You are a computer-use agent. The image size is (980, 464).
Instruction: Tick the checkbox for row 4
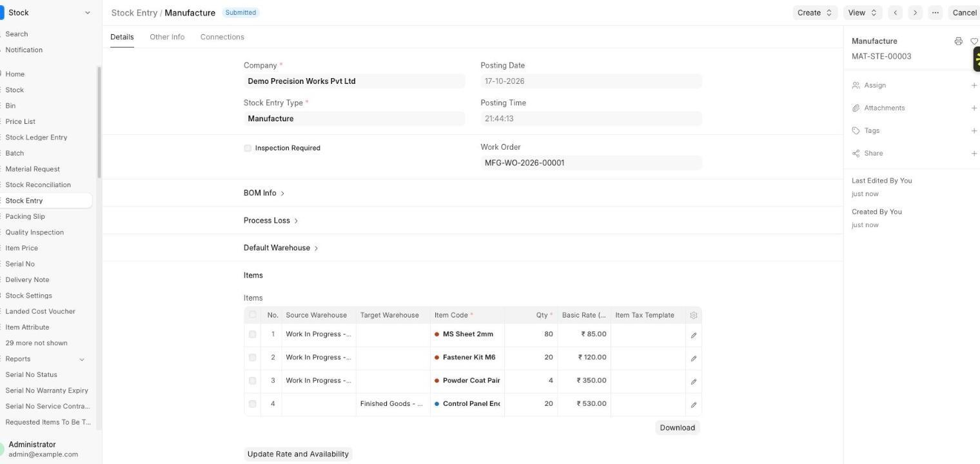(252, 404)
